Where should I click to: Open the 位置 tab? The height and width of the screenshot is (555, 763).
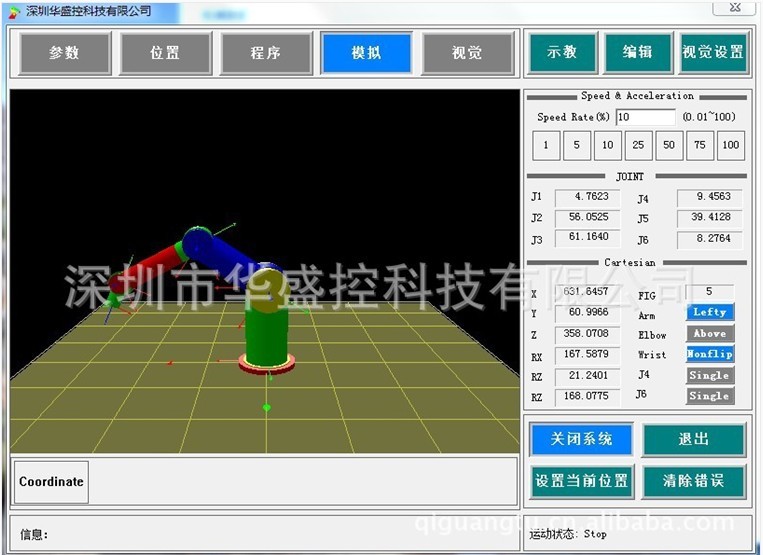166,53
